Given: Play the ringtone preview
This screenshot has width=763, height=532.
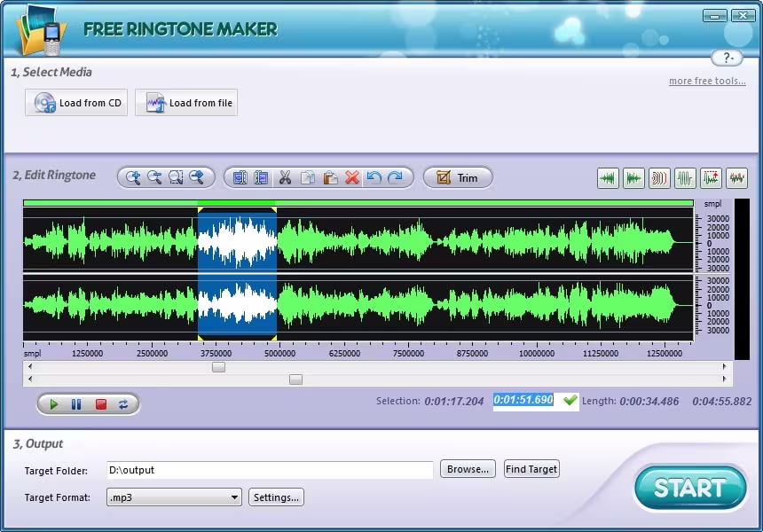Looking at the screenshot, I should (54, 404).
